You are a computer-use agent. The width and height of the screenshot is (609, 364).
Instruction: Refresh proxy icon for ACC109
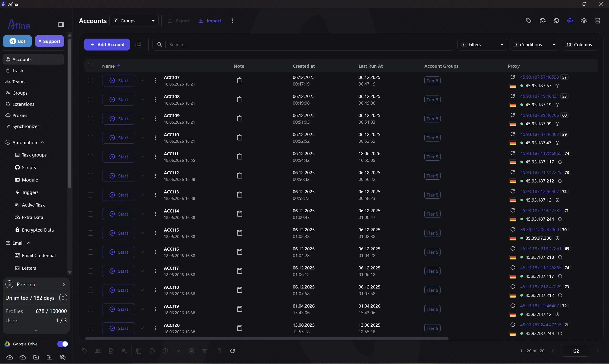(513, 115)
